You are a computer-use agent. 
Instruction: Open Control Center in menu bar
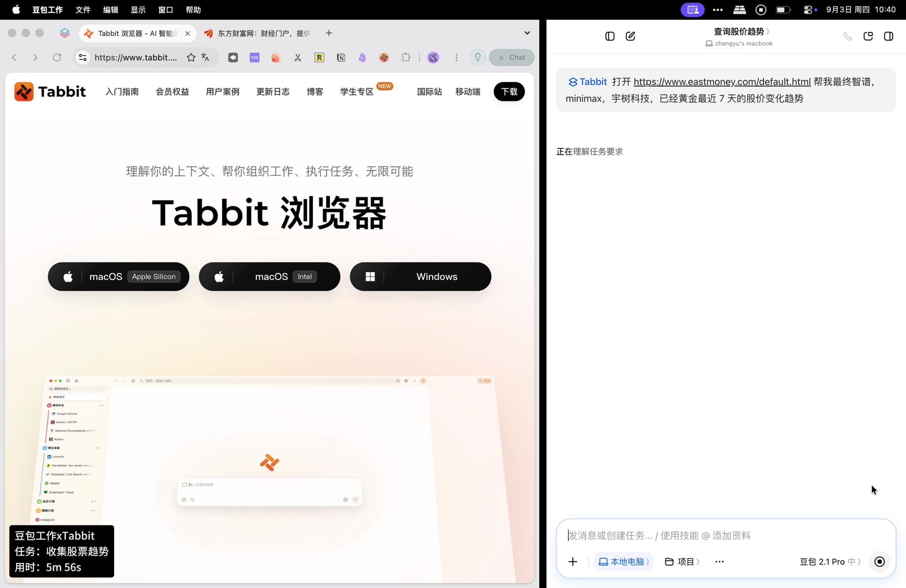click(808, 9)
